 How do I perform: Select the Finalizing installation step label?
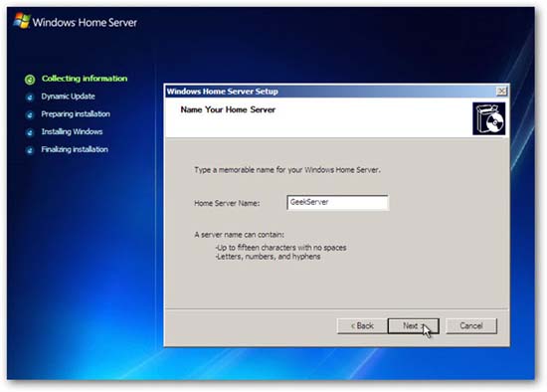click(x=75, y=150)
